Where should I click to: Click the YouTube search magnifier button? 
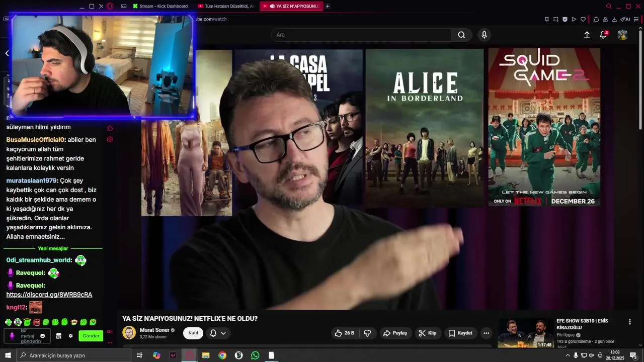click(x=461, y=35)
